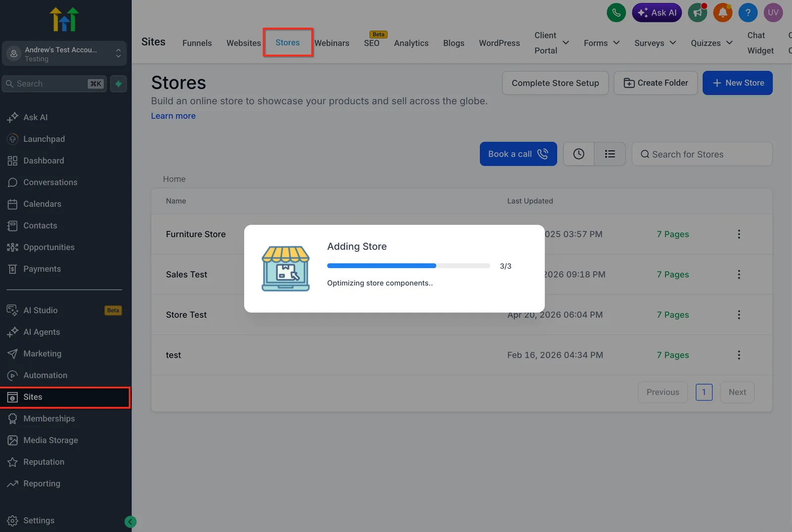Switch to list view icon

point(610,154)
